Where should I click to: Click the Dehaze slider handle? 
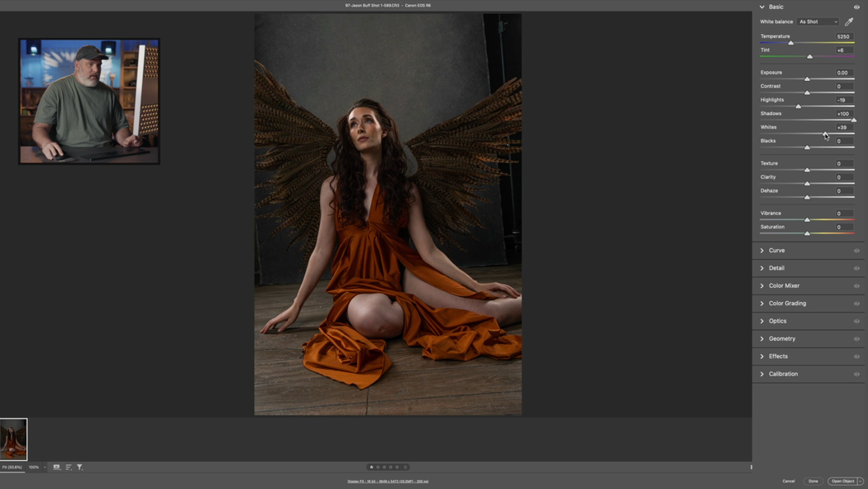pos(807,197)
